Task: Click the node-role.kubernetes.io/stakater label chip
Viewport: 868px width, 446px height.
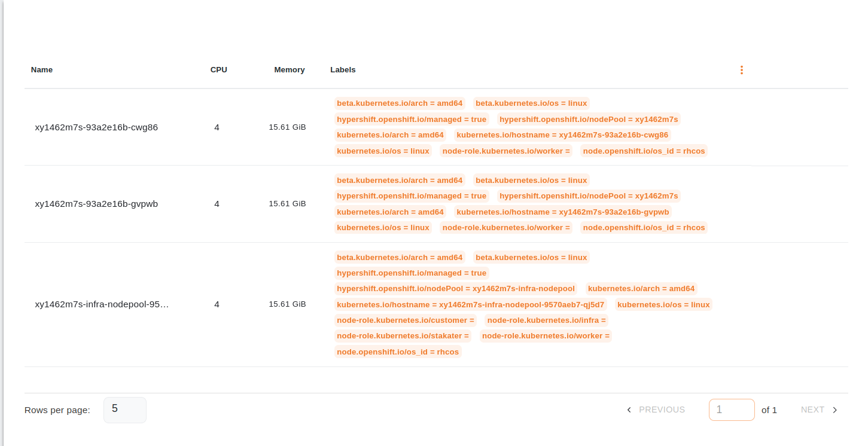Action: (403, 336)
